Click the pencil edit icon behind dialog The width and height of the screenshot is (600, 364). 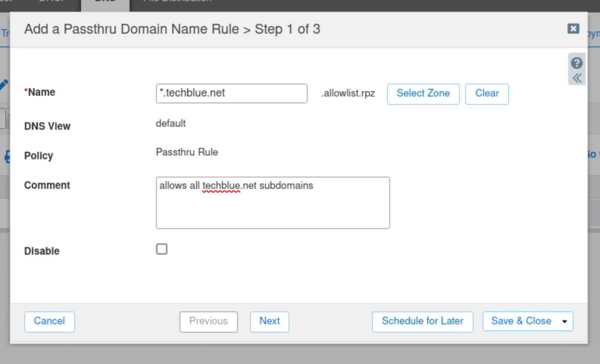tap(4, 84)
